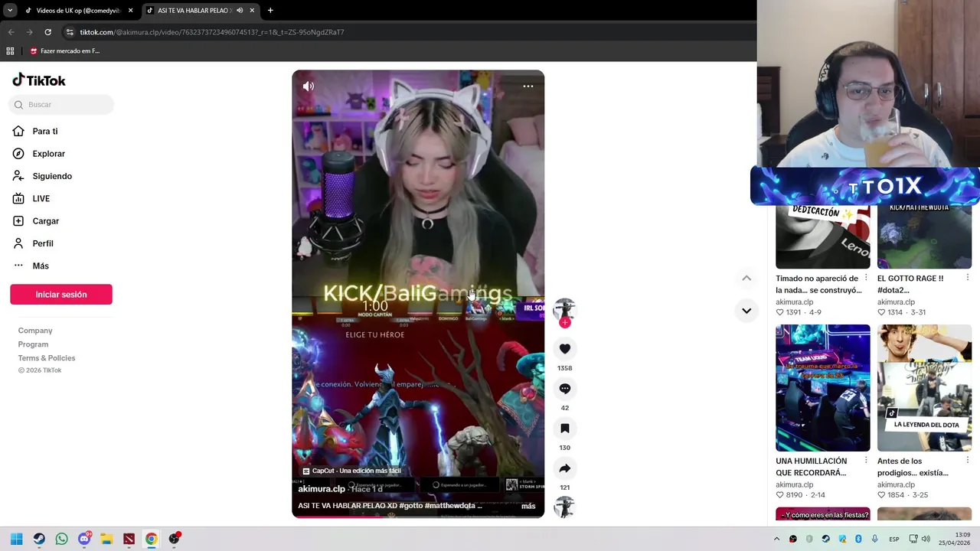Focus the Buscar search field
Screen dimensions: 980x551
click(x=61, y=105)
